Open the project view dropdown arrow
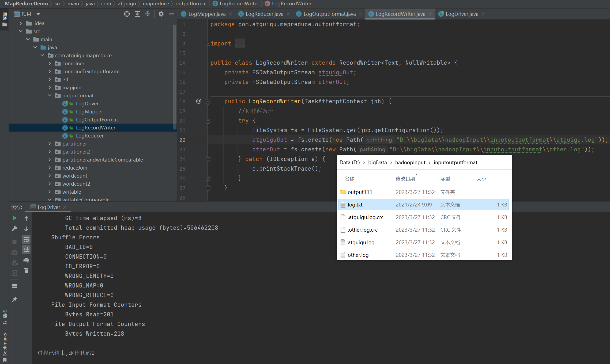This screenshot has height=364, width=610. click(38, 14)
